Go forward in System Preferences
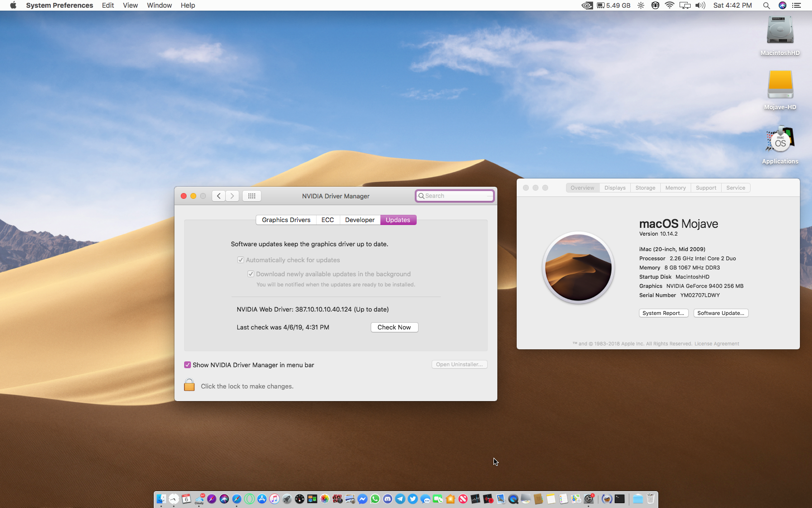Screen dimensions: 812x508 232,196
